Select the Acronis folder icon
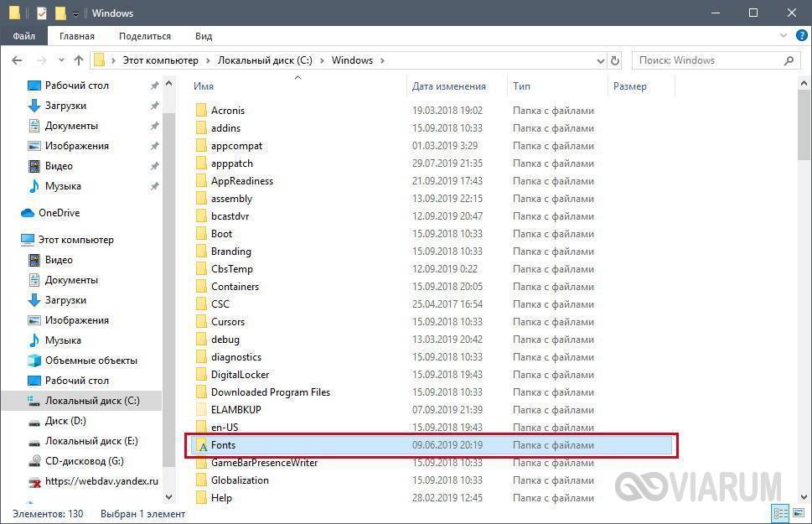The width and height of the screenshot is (812, 524). (x=201, y=111)
